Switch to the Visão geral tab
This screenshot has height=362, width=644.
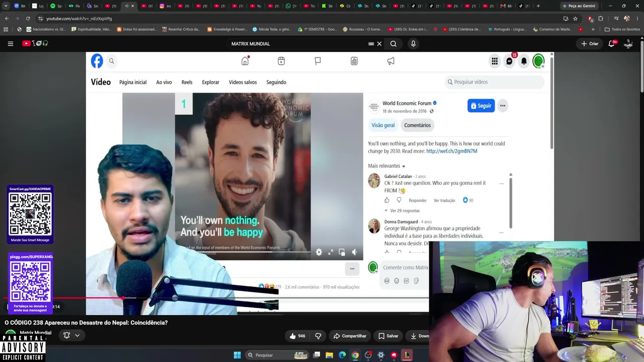click(383, 125)
